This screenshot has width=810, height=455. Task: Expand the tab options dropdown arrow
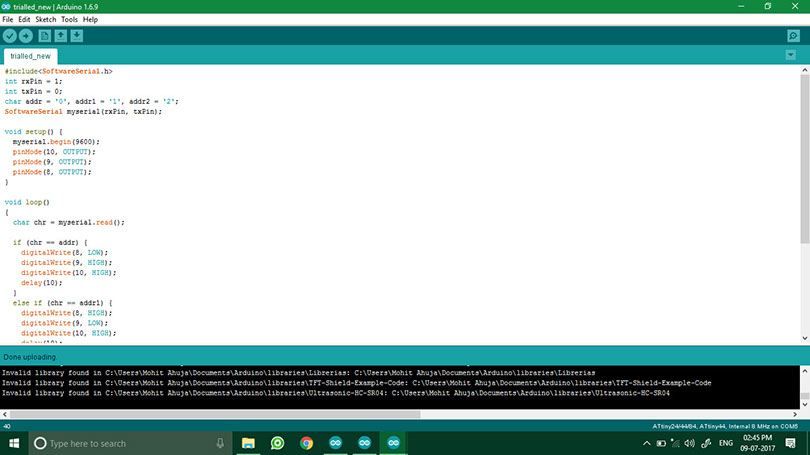point(790,55)
